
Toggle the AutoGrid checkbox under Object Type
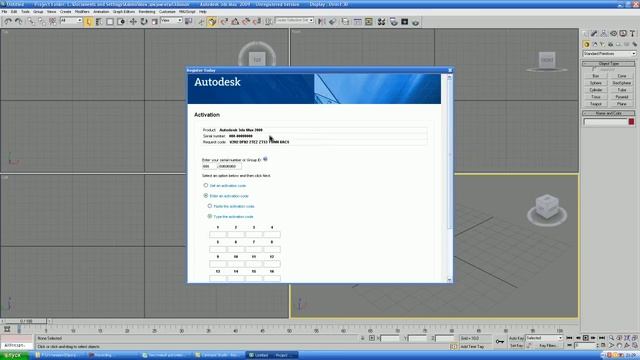593,69
